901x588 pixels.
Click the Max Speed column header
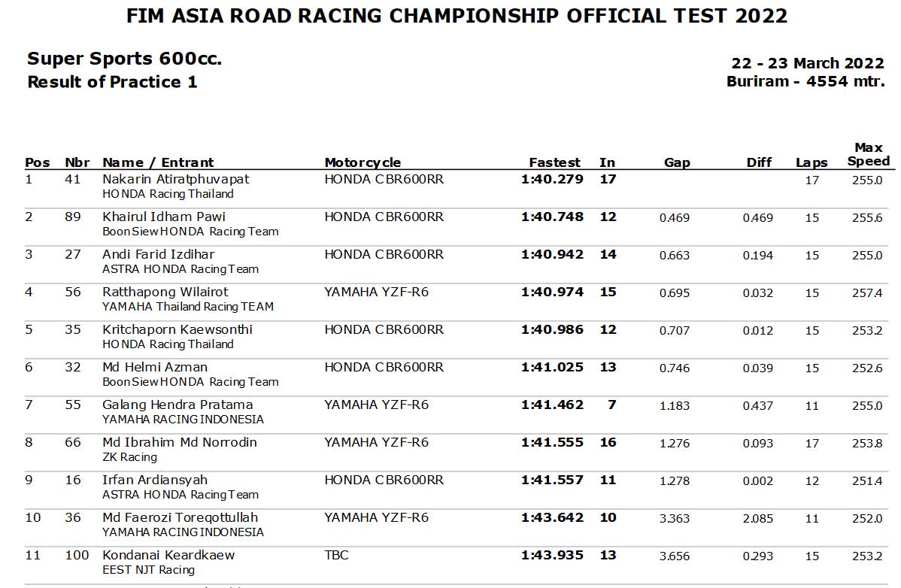[868, 154]
